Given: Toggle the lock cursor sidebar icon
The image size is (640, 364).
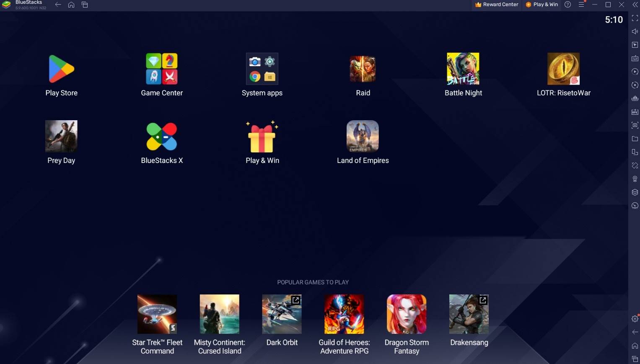Looking at the screenshot, I should 635,45.
